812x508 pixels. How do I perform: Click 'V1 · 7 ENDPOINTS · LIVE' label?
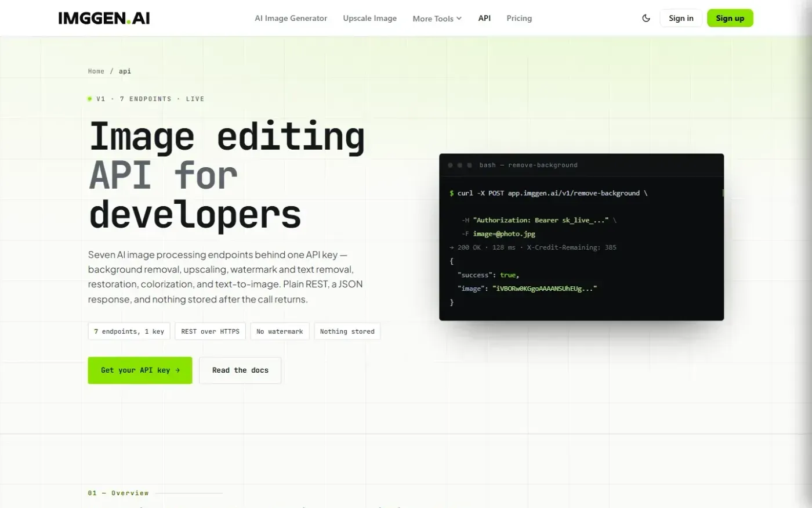tap(150, 99)
